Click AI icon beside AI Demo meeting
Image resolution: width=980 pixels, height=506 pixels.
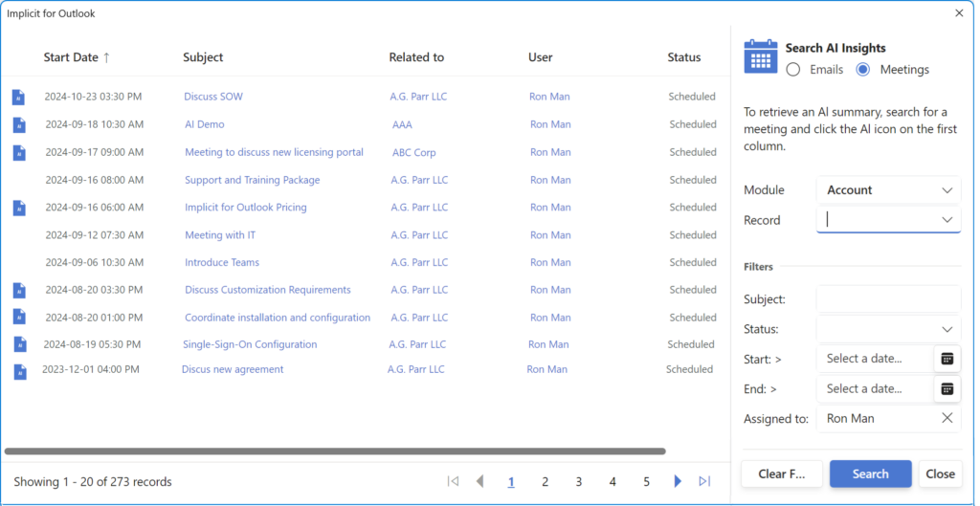18,124
